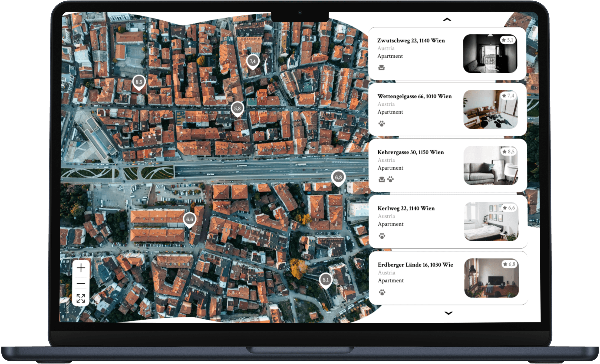
Task: Select the 7,4 rating map pin
Action: point(253,61)
